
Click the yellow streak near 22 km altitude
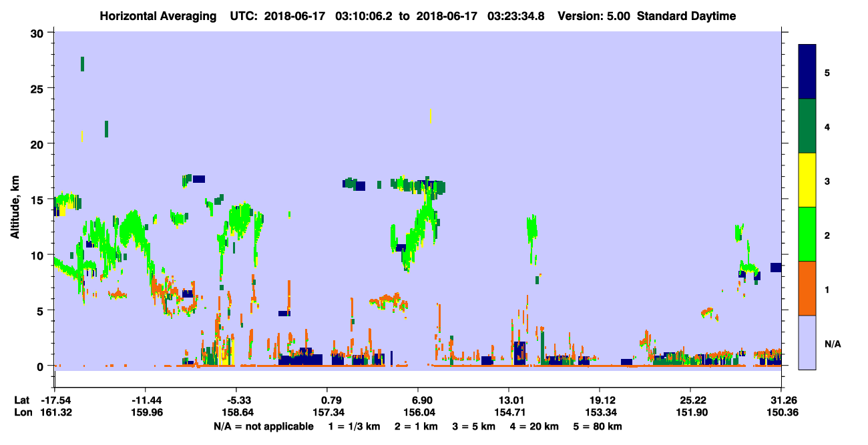click(431, 116)
